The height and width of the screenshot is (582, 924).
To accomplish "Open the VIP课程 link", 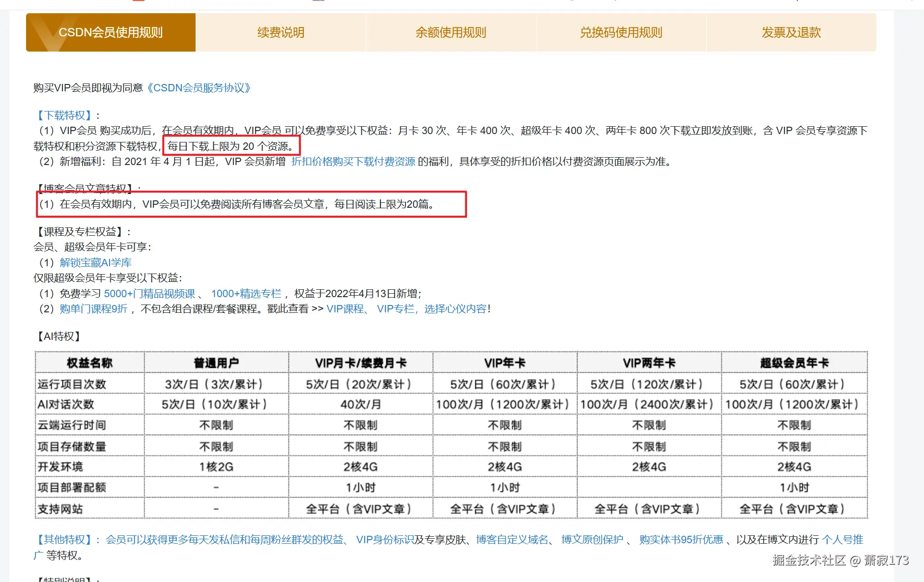I will pyautogui.click(x=345, y=309).
